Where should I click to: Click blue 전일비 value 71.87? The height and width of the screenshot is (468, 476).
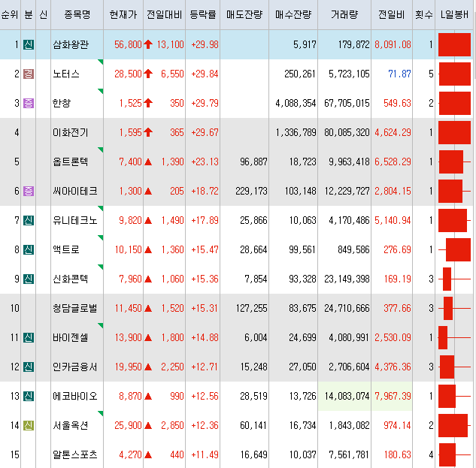(x=399, y=74)
